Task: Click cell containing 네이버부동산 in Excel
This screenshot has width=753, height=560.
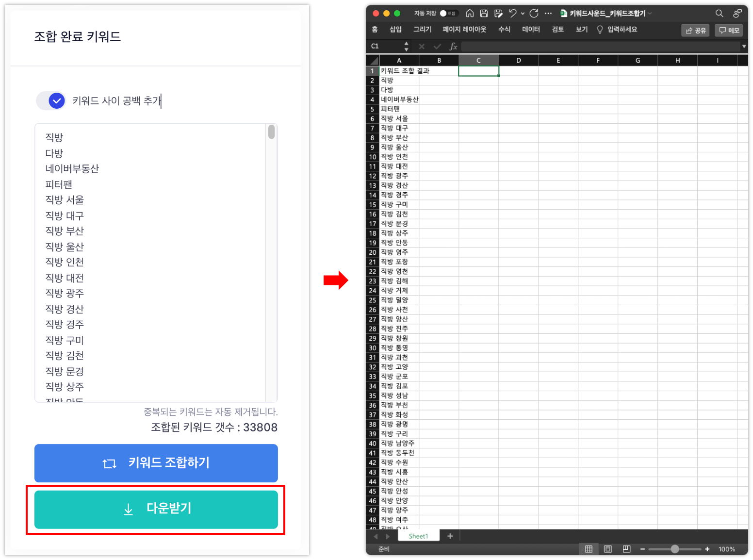Action: click(x=399, y=99)
